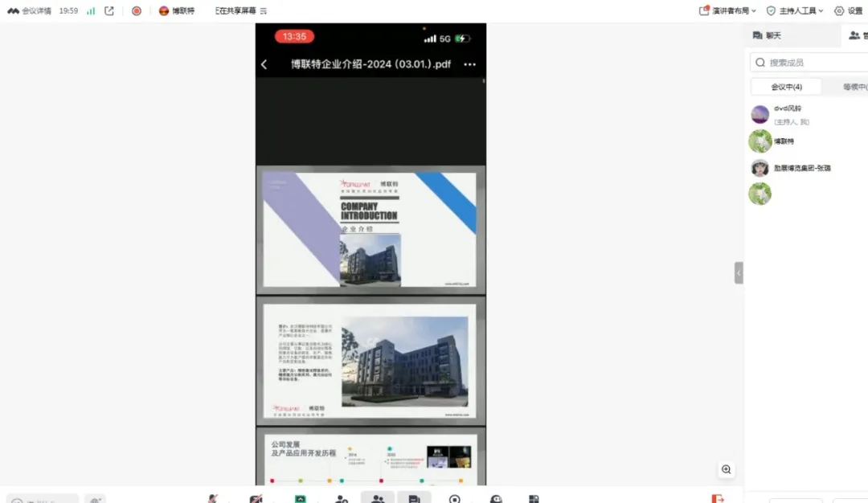This screenshot has height=503, width=868.
Task: Click the zoom magnifier on the shared screen
Action: click(x=727, y=470)
